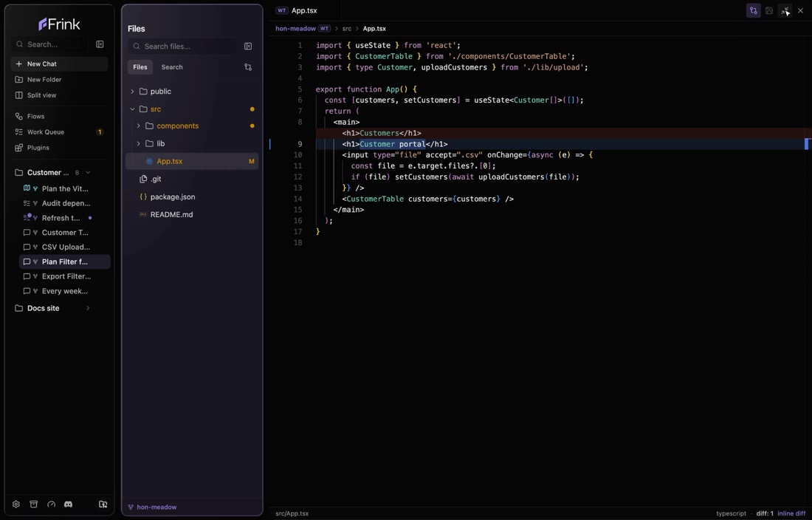Click the Work Queue count badge

[x=100, y=132]
